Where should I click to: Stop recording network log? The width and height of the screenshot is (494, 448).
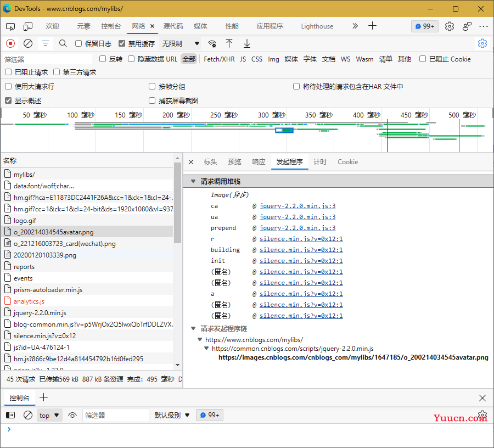(10, 43)
